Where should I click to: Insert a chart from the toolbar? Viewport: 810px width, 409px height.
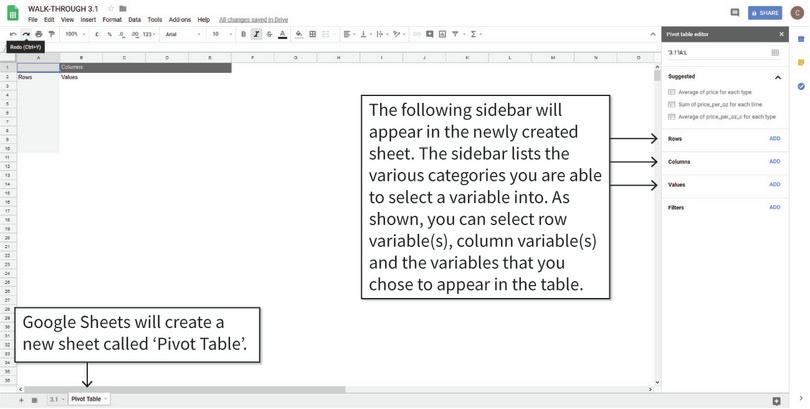pyautogui.click(x=442, y=34)
